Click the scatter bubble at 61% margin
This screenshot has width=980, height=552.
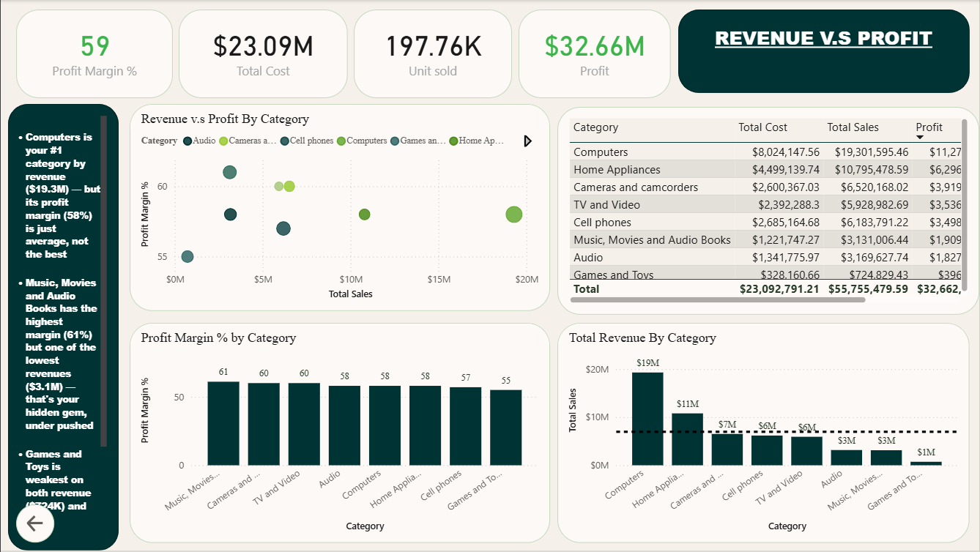(x=229, y=173)
